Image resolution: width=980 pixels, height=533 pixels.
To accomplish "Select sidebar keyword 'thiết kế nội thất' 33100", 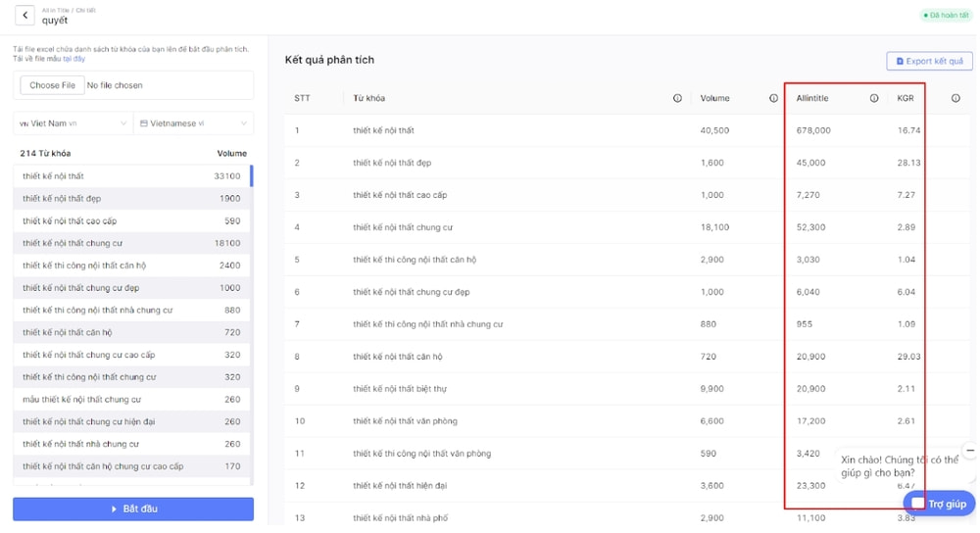I will tap(131, 176).
